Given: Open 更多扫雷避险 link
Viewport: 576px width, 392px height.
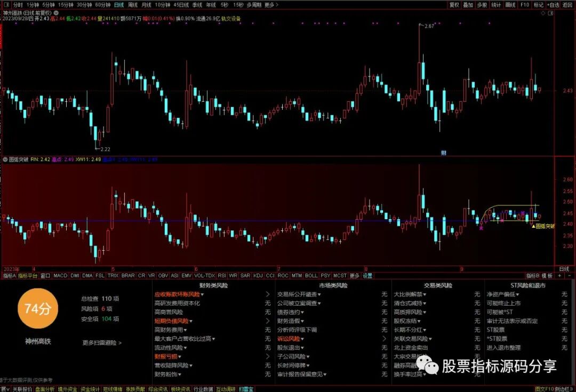Looking at the screenshot, I should click(x=102, y=343).
